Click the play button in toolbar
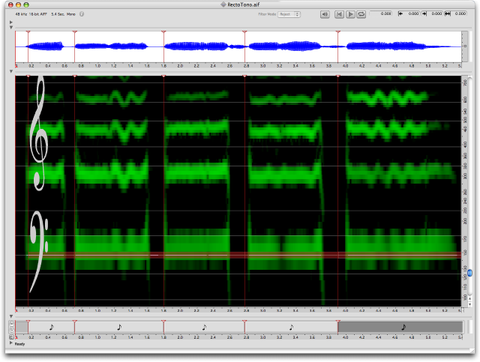 click(x=350, y=14)
